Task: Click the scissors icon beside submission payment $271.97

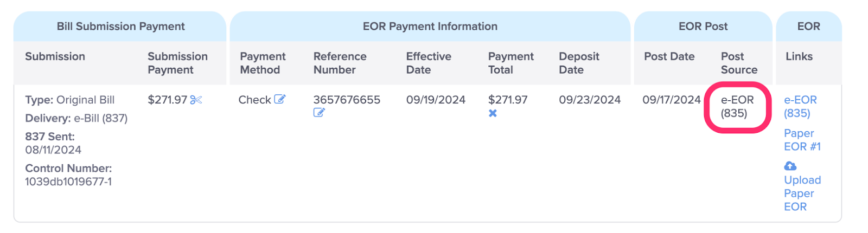Action: (196, 100)
